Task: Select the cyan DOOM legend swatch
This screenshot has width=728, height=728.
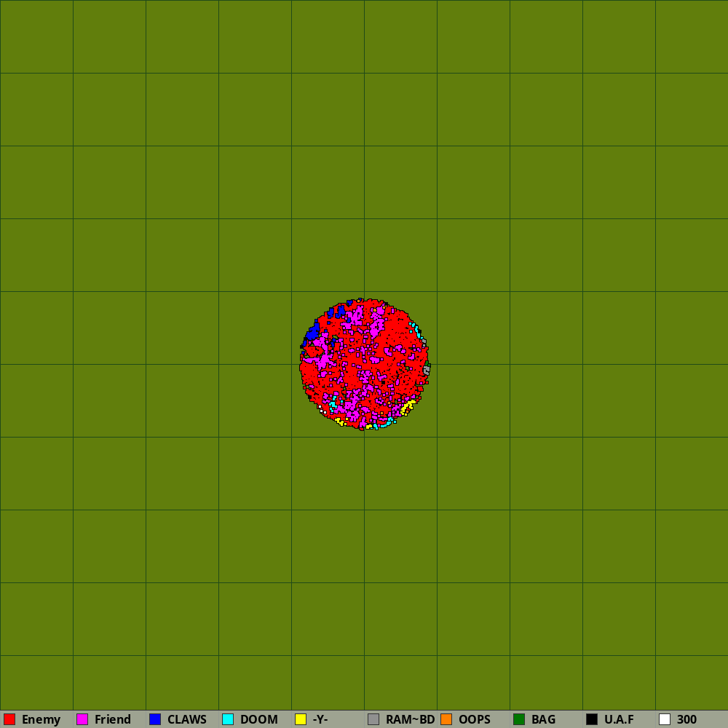Action: point(228,719)
